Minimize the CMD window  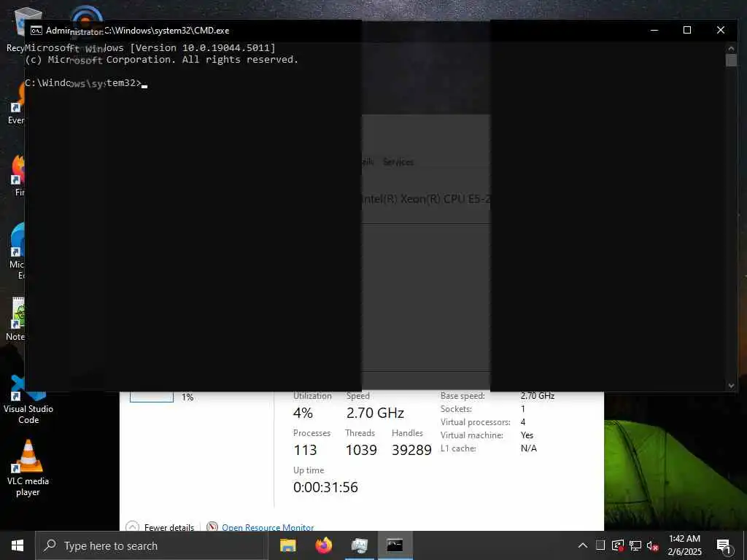[x=654, y=30]
